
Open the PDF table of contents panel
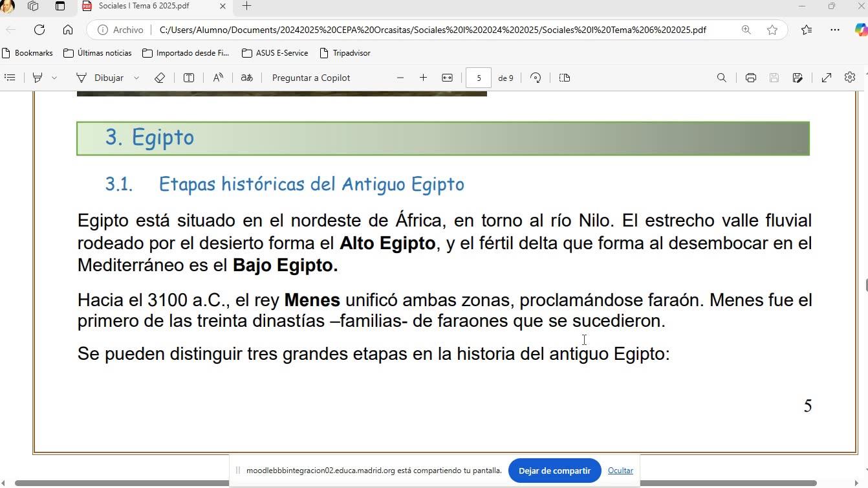pyautogui.click(x=10, y=78)
